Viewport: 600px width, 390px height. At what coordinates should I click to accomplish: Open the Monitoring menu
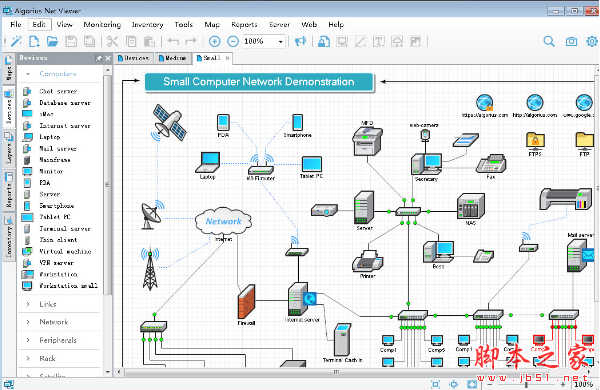tap(102, 24)
